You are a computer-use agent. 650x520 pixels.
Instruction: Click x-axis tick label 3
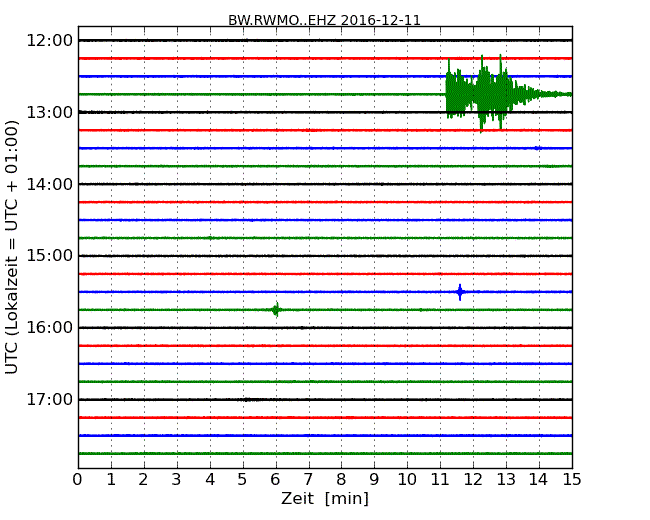(x=177, y=480)
